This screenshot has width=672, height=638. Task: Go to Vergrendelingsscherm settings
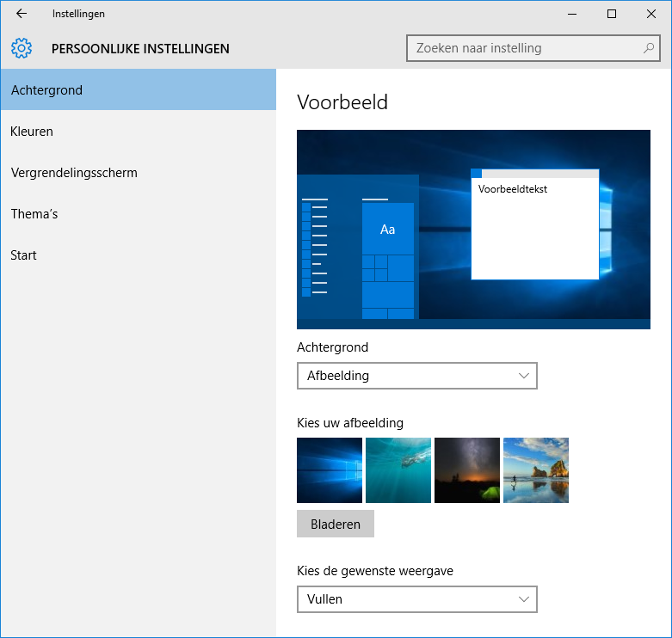(x=74, y=173)
